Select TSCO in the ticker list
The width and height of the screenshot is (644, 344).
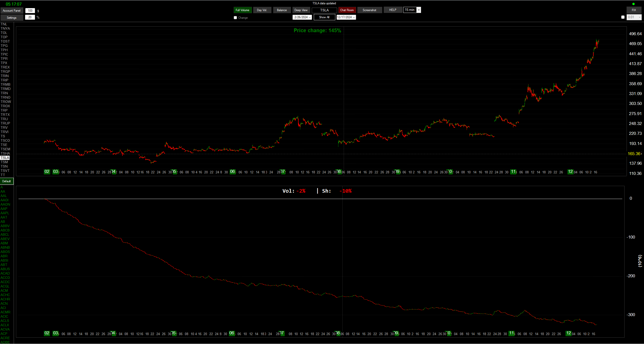[5, 140]
